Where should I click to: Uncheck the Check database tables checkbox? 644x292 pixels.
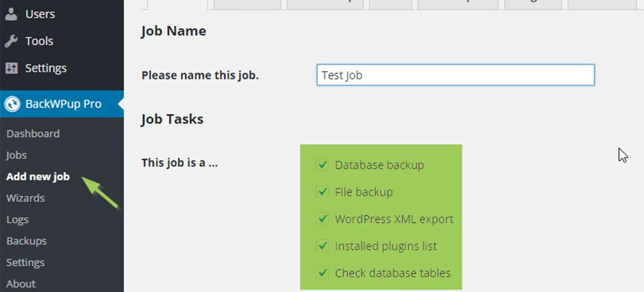click(x=323, y=273)
